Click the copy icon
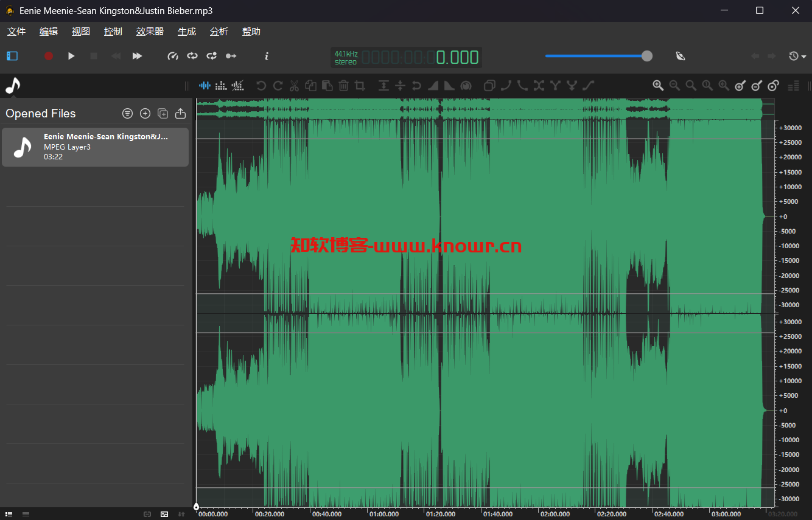The height and width of the screenshot is (520, 812). pos(310,86)
